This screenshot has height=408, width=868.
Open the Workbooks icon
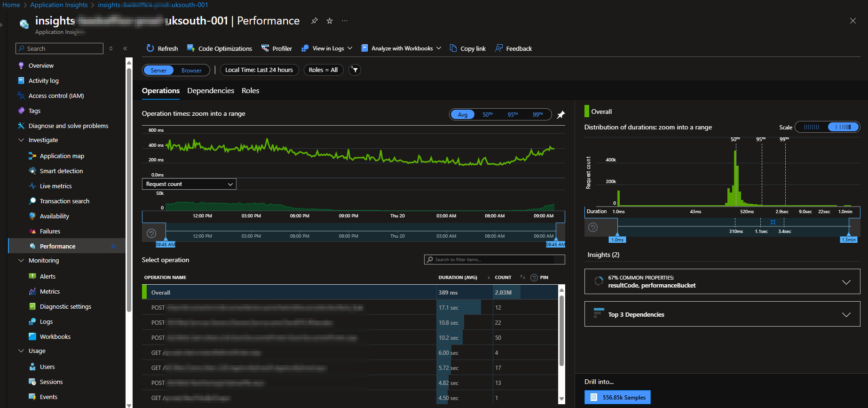32,336
